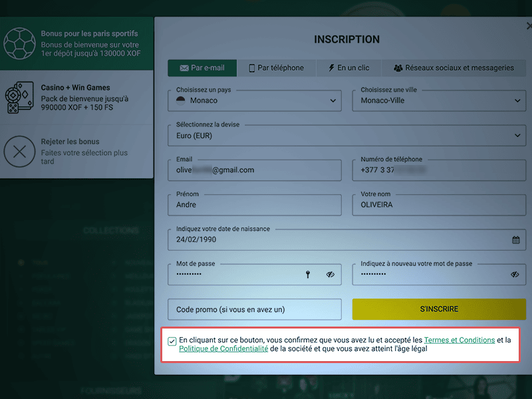This screenshot has height=399, width=532.
Task: Click the Email input field
Action: [x=255, y=170]
